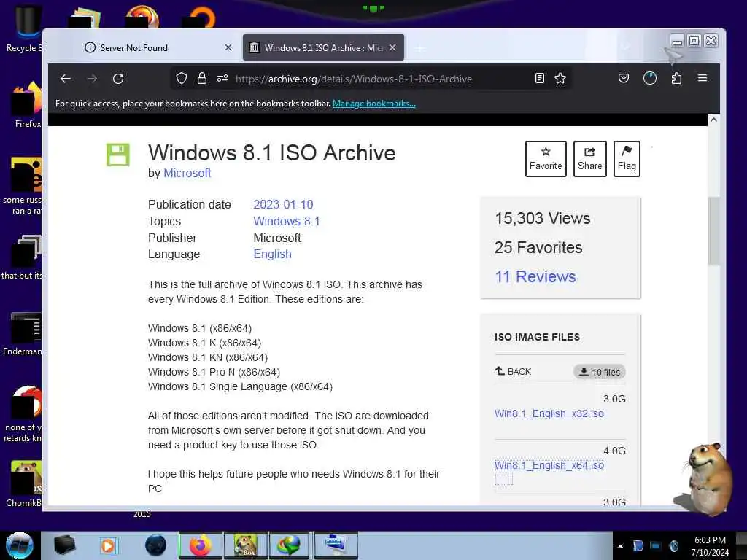This screenshot has height=560, width=747.
Task: Download Win8.1_English_x64.iso file
Action: pos(549,465)
